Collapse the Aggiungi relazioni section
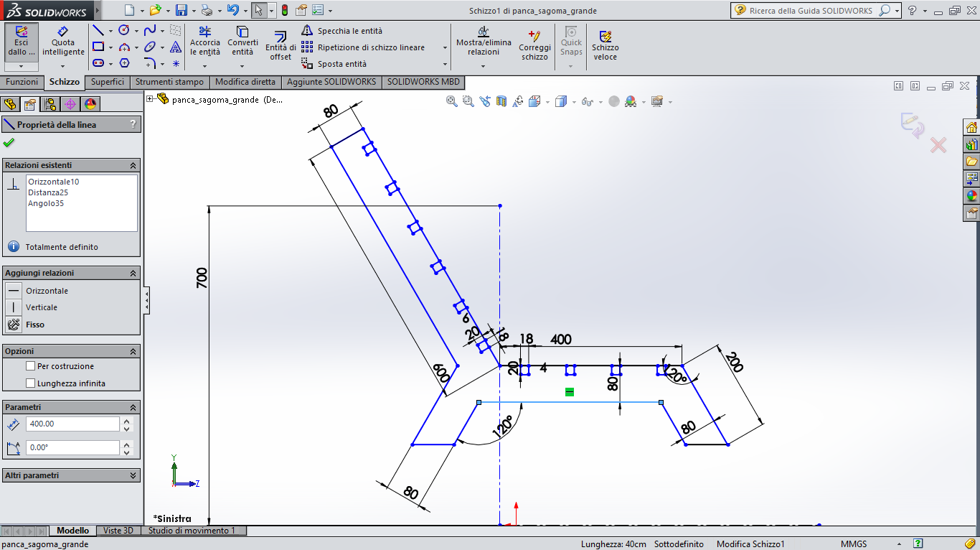The width and height of the screenshot is (980, 550). tap(133, 273)
